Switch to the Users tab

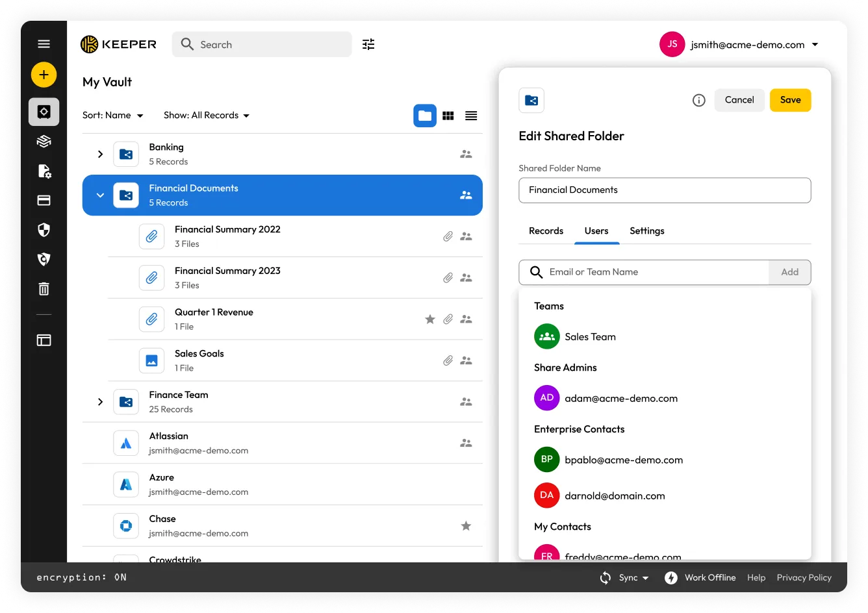[596, 231]
